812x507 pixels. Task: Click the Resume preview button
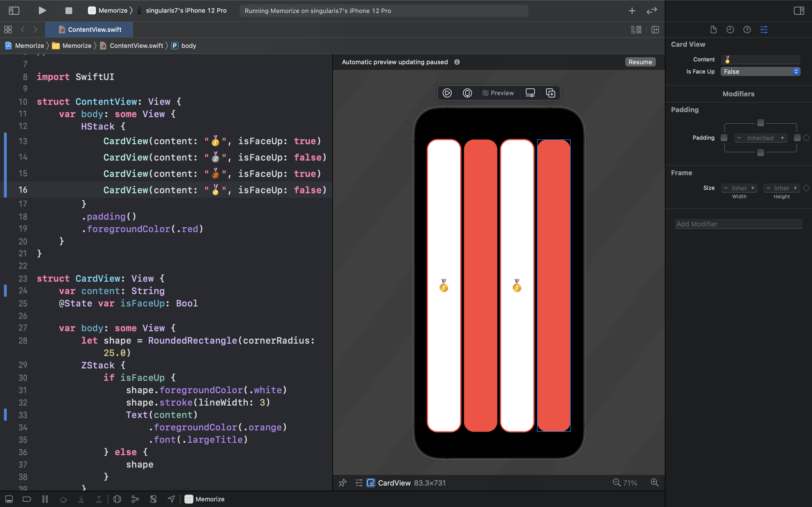click(x=640, y=62)
